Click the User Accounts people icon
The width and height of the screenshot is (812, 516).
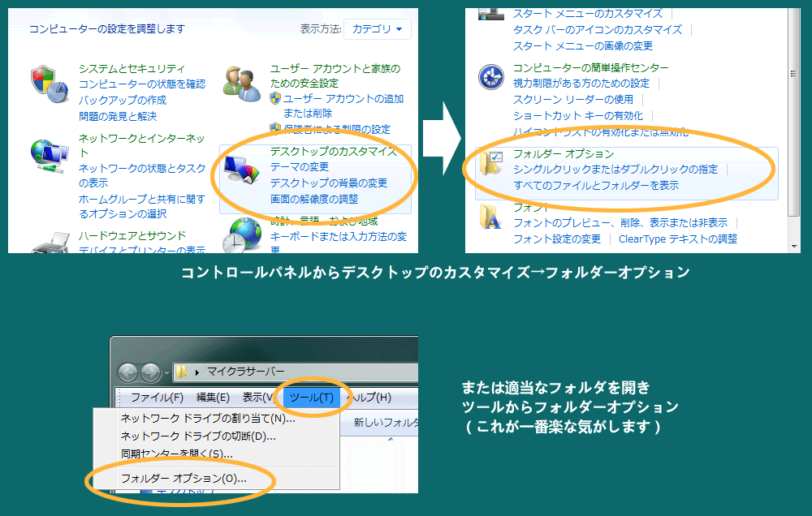pyautogui.click(x=241, y=84)
